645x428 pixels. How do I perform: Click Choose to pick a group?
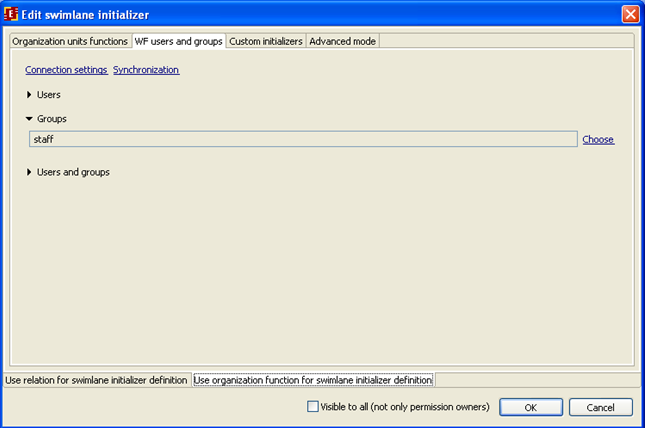pyautogui.click(x=598, y=140)
